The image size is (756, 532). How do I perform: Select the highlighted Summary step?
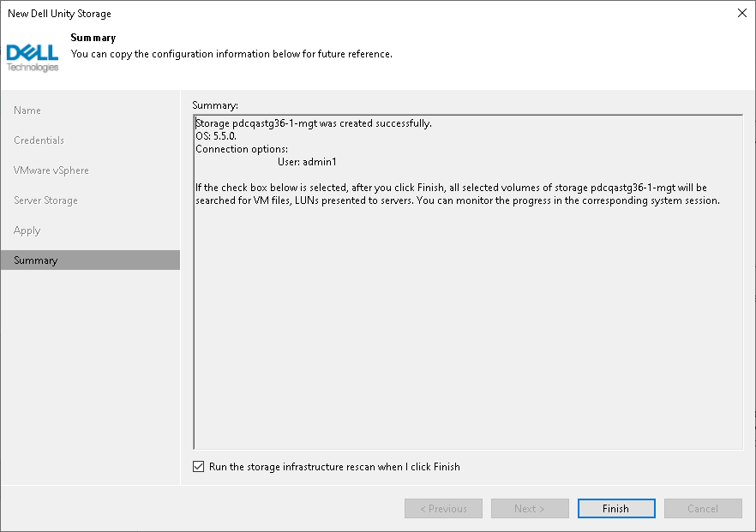(90, 260)
